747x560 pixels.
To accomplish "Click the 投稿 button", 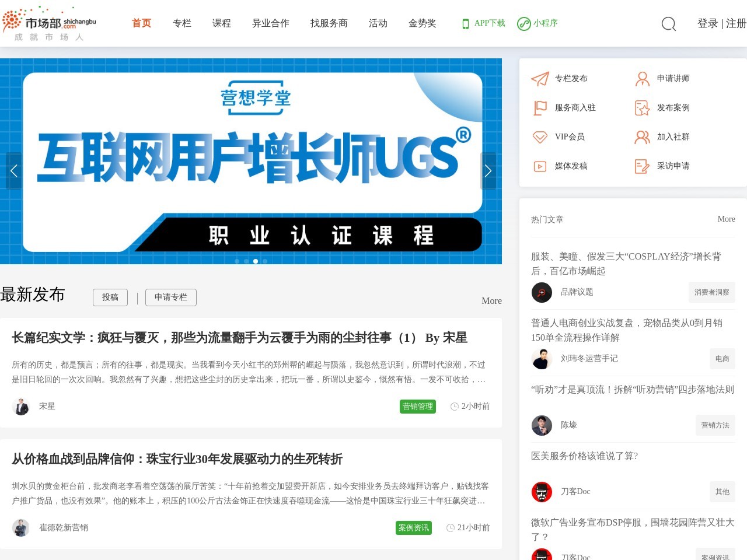I will point(110,297).
